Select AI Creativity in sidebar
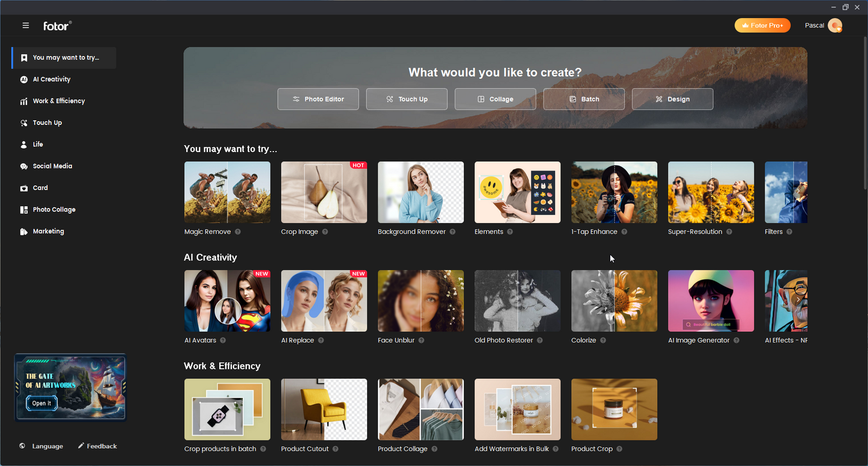 [52, 79]
